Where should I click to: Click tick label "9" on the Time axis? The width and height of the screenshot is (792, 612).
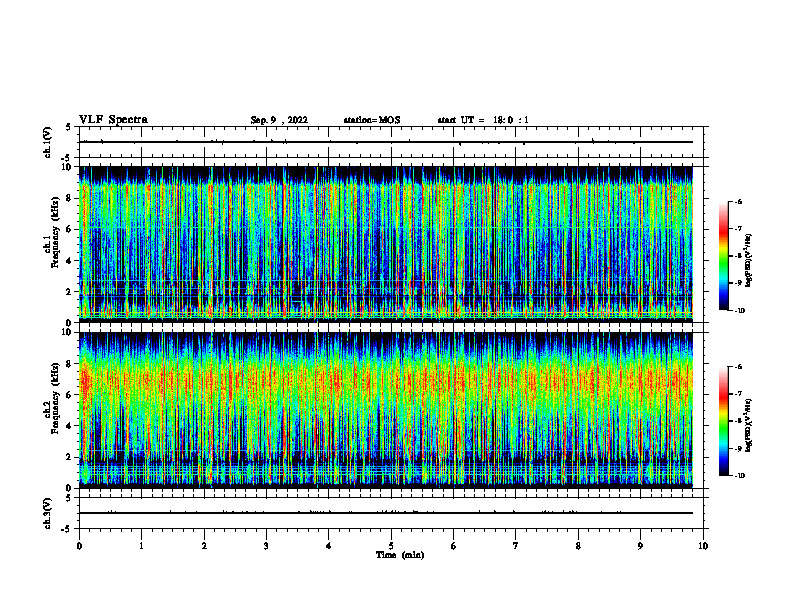pos(640,546)
